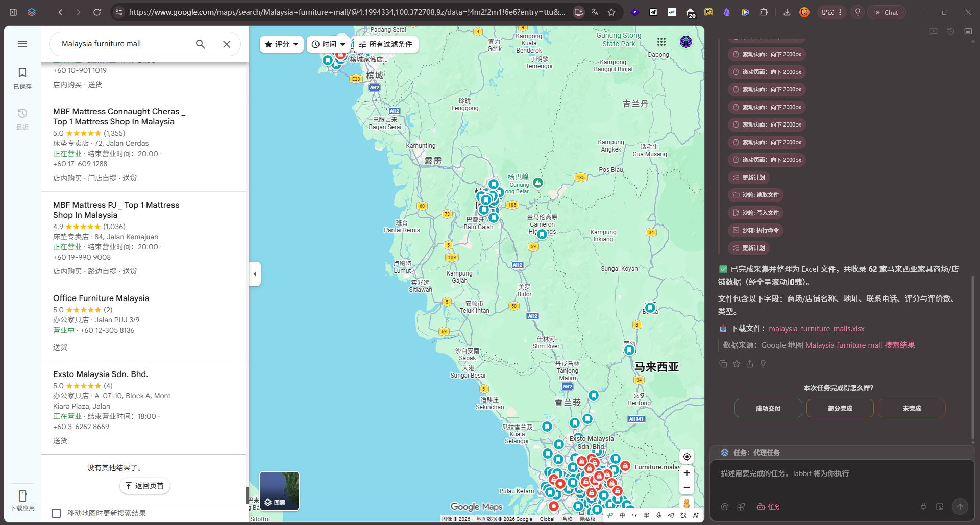
Task: Expand step 沙箱: 写入文件
Action: [x=755, y=213]
